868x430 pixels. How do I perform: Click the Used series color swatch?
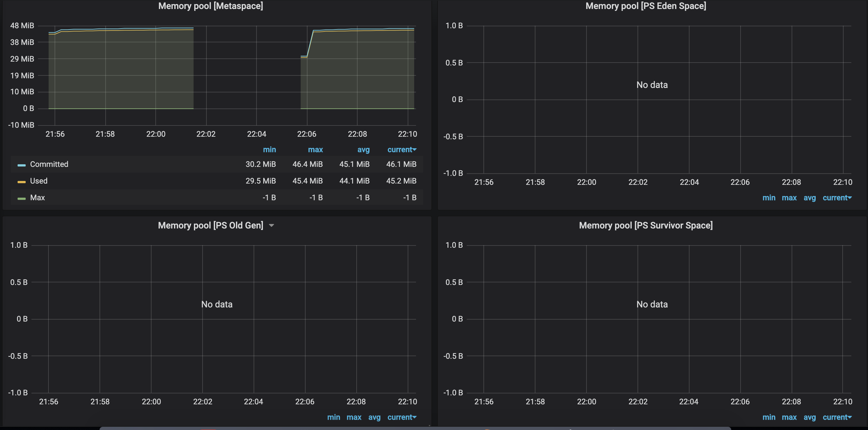[22, 182]
